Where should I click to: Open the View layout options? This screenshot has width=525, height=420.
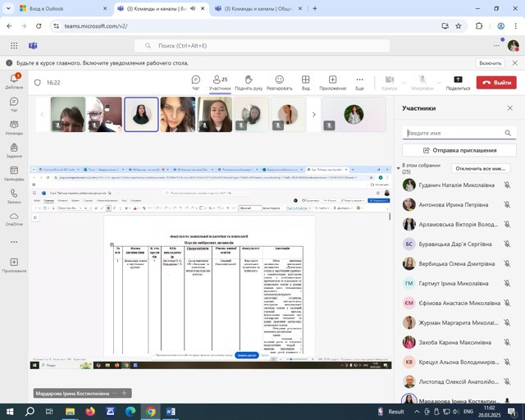tap(305, 82)
